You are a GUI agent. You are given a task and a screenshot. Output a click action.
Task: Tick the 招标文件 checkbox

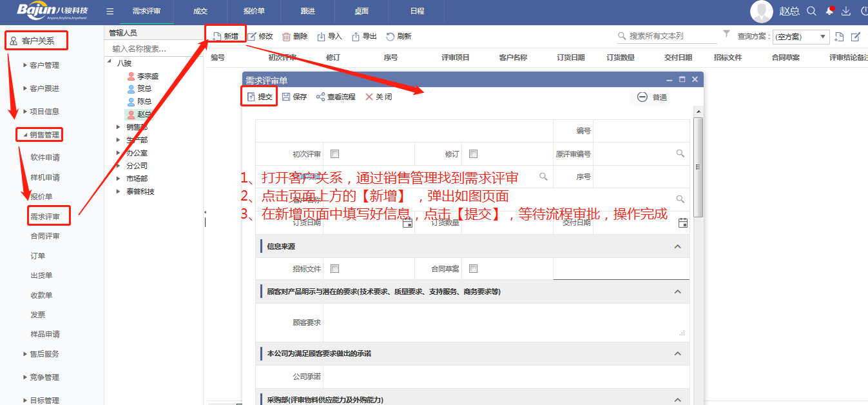(x=334, y=268)
